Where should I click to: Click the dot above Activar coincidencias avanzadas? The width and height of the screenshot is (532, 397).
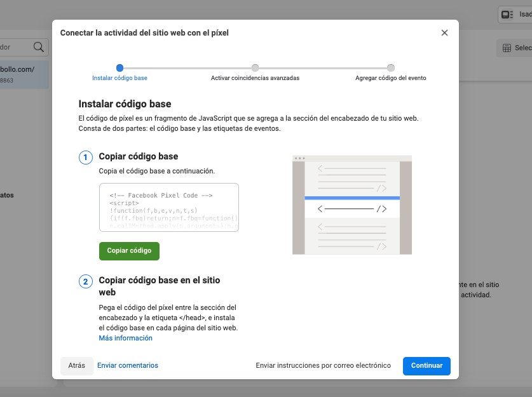(256, 67)
